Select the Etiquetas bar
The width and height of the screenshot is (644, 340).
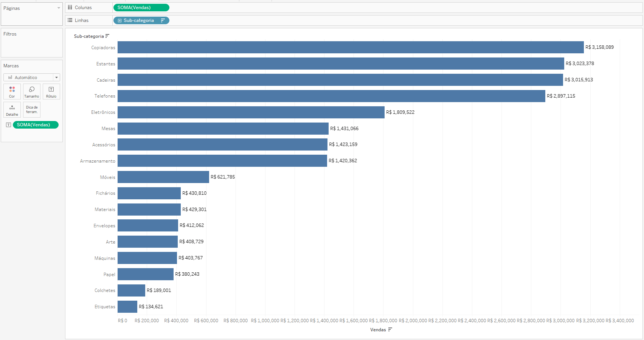[127, 307]
